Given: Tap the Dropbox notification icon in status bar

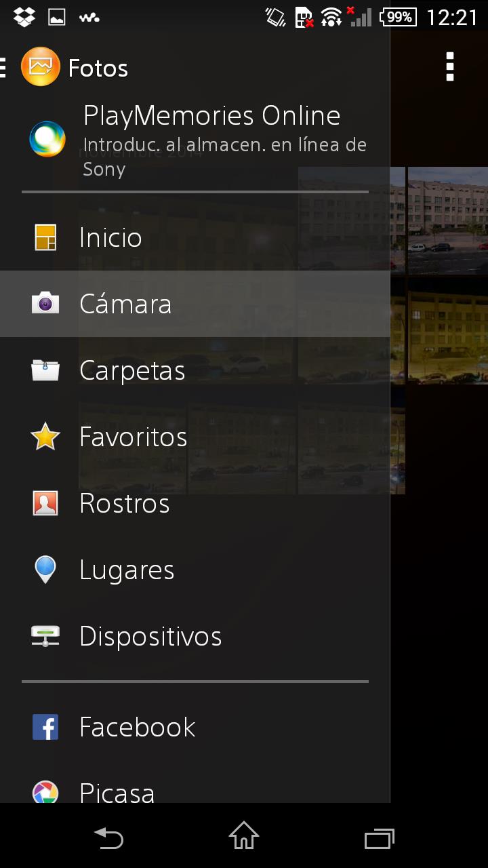Looking at the screenshot, I should tap(24, 16).
